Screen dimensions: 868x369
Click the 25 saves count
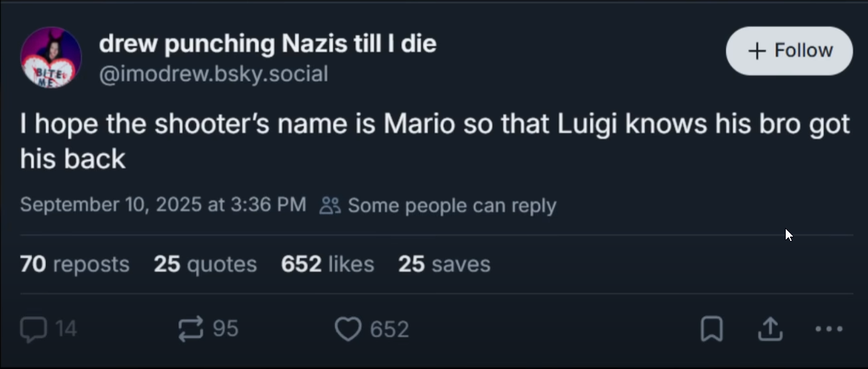(444, 264)
